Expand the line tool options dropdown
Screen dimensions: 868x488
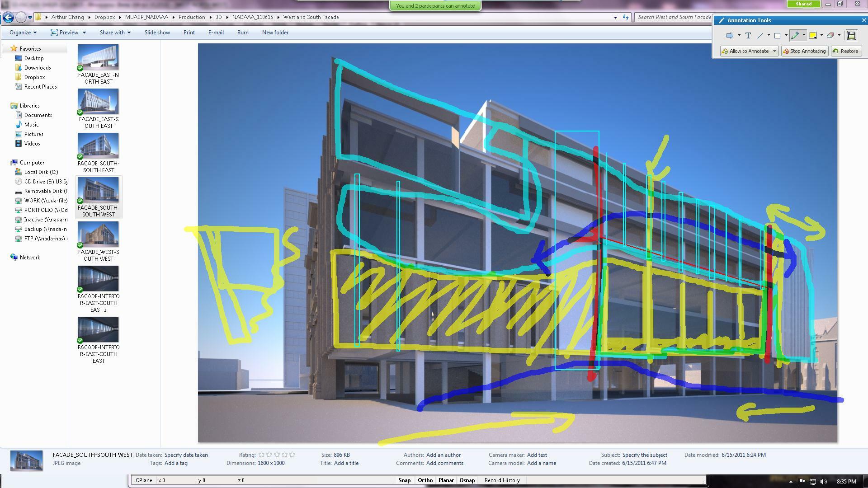click(768, 36)
